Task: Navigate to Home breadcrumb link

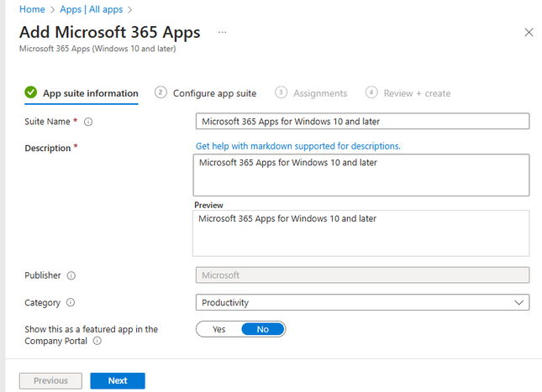Action: [32, 9]
